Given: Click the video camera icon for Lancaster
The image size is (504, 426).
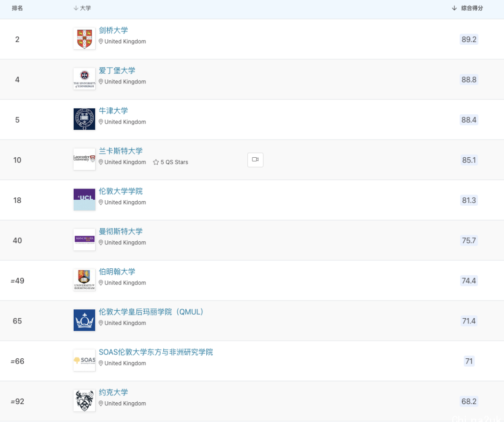Looking at the screenshot, I should tap(255, 160).
